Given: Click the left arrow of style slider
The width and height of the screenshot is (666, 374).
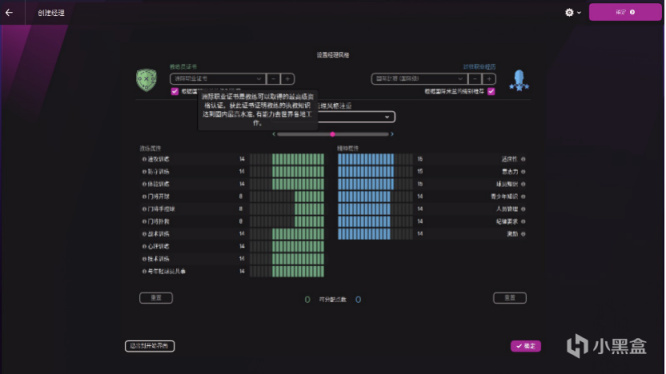Looking at the screenshot, I should click(x=274, y=134).
